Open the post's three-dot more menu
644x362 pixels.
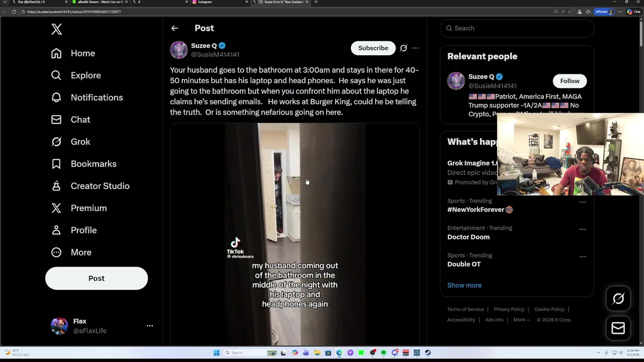416,48
